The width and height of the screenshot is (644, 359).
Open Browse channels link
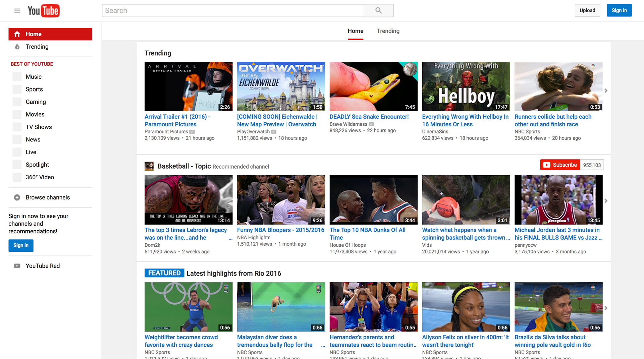pos(48,197)
